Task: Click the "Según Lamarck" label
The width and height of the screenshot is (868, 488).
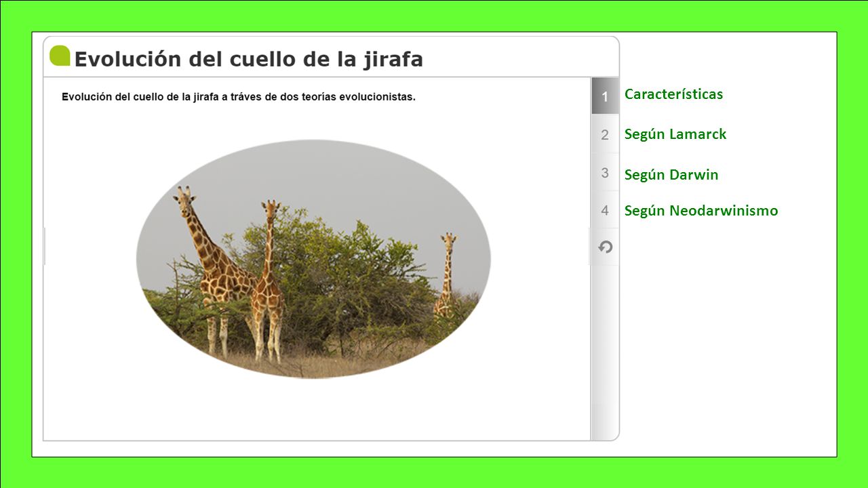Action: tap(675, 134)
